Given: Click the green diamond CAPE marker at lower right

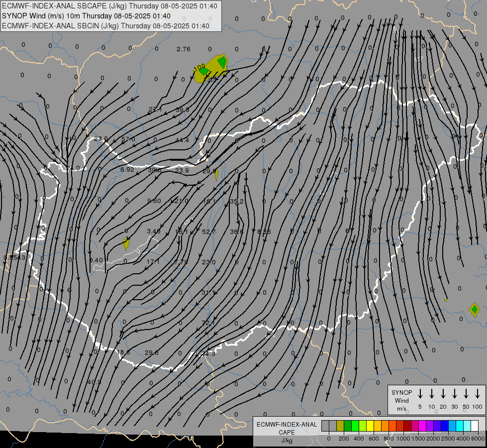Looking at the screenshot, I should point(474,309).
